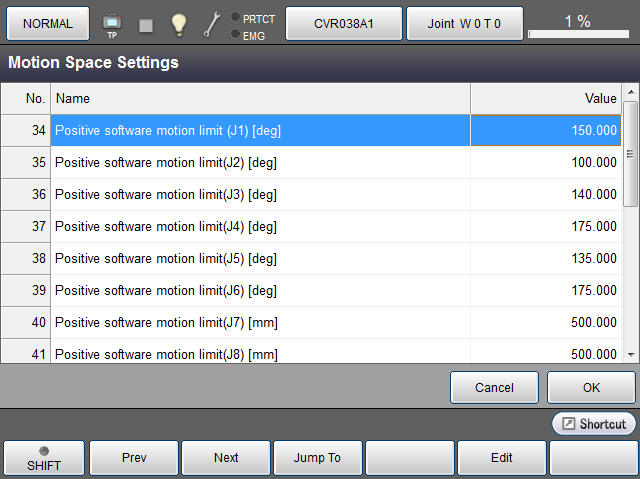Confirm with the OK button
Screen dimensions: 640x479
point(591,387)
